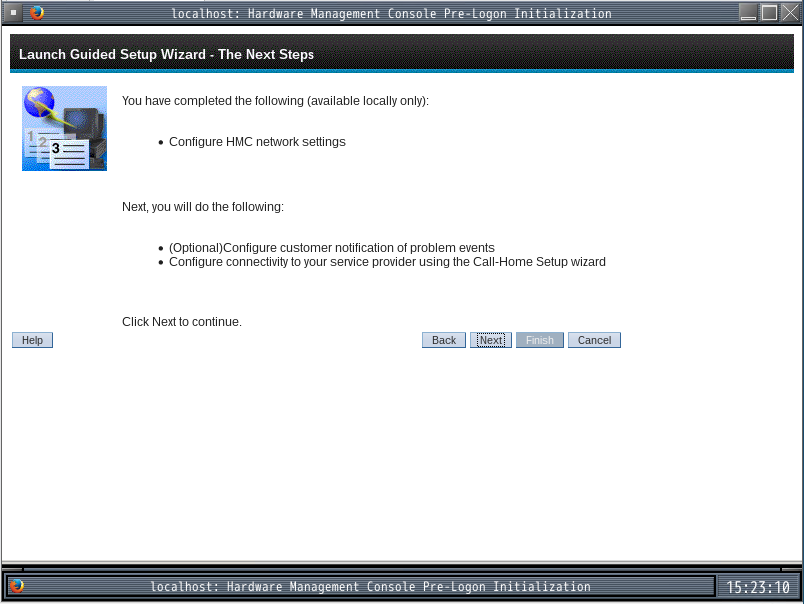Click the window title bar text

[391, 14]
